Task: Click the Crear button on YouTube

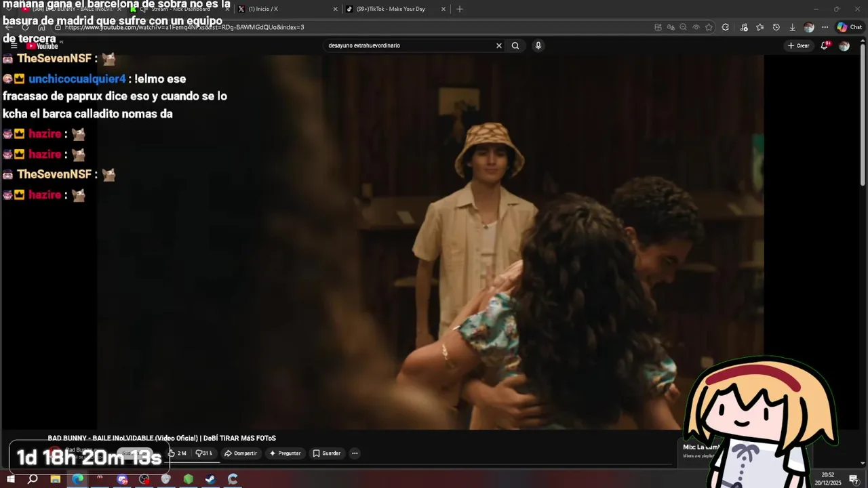Action: [799, 45]
